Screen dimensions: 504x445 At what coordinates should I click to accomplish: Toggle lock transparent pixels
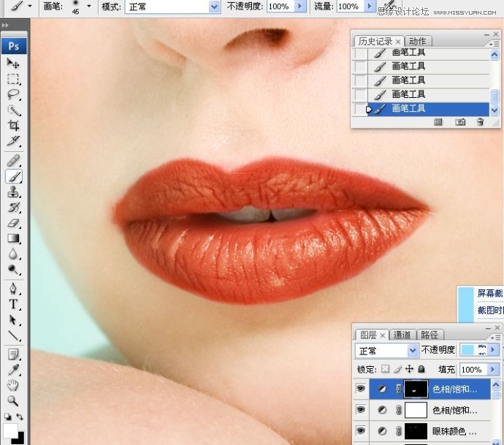(385, 369)
